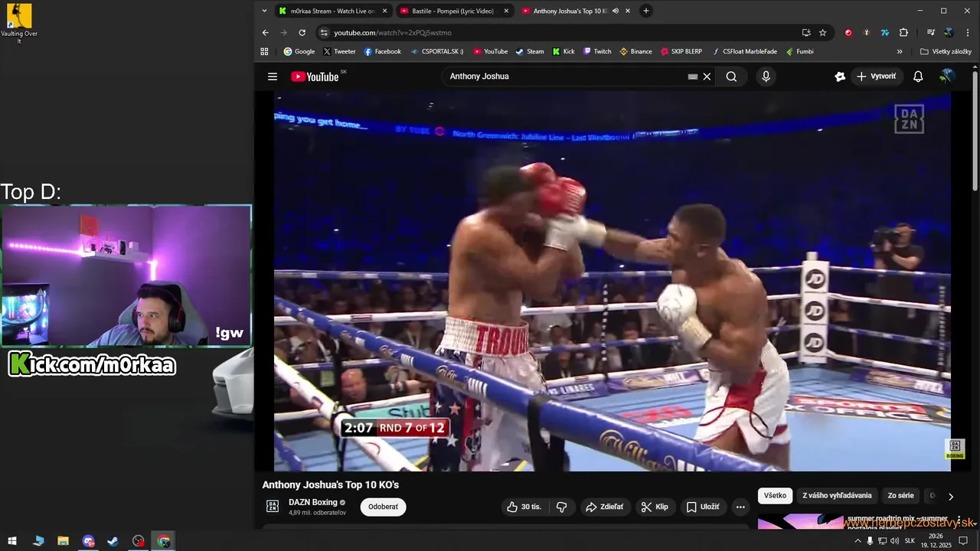Show next filter chips with right arrow

(x=951, y=496)
